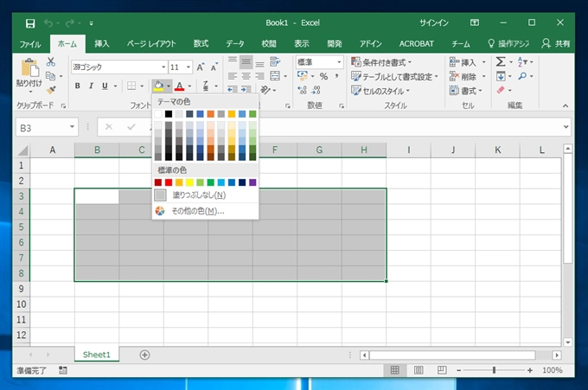Image resolution: width=588 pixels, height=390 pixels.
Task: Open セルのスタイル cell styles dropdown
Action: (x=380, y=91)
